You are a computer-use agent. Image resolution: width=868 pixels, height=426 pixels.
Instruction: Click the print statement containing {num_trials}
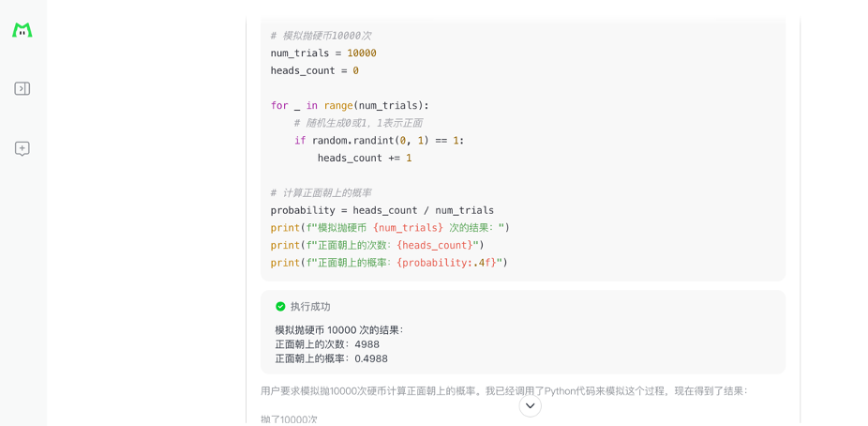pos(390,227)
